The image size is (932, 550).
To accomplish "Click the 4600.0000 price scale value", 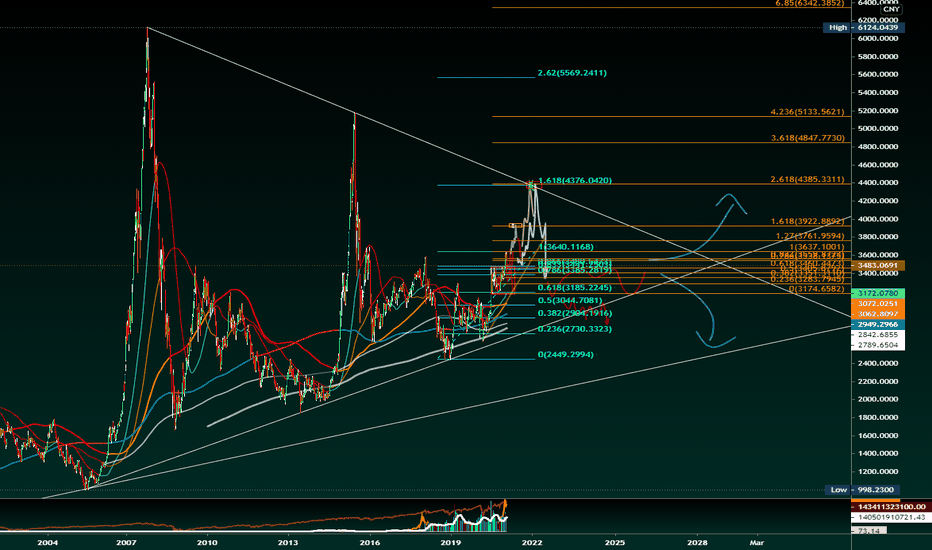I will coord(877,165).
